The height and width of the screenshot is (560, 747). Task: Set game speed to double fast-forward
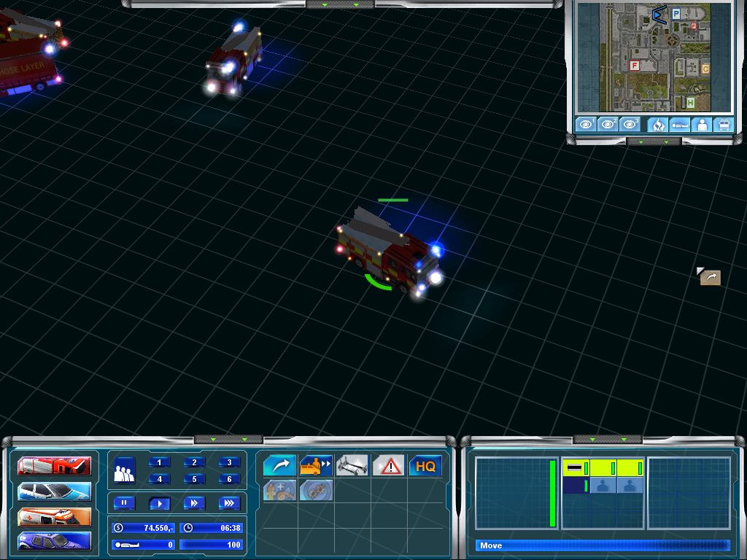pos(194,503)
